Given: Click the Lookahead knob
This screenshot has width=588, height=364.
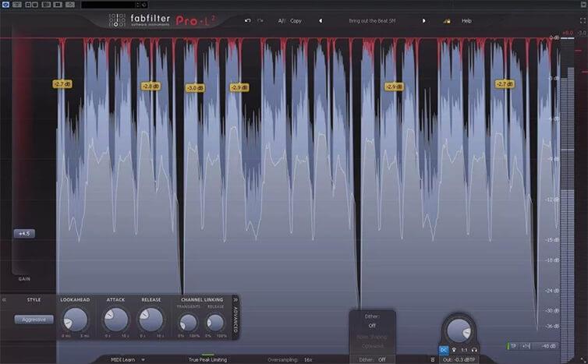Looking at the screenshot, I should click(x=76, y=320).
